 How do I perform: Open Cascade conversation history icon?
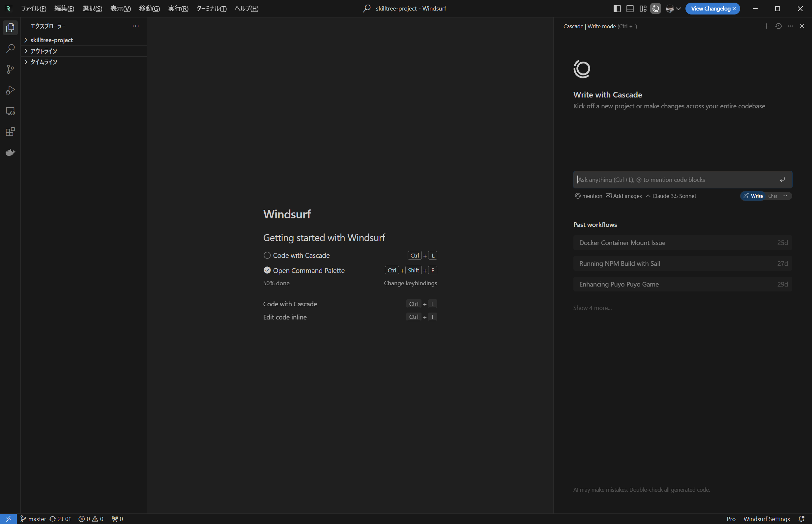click(778, 26)
